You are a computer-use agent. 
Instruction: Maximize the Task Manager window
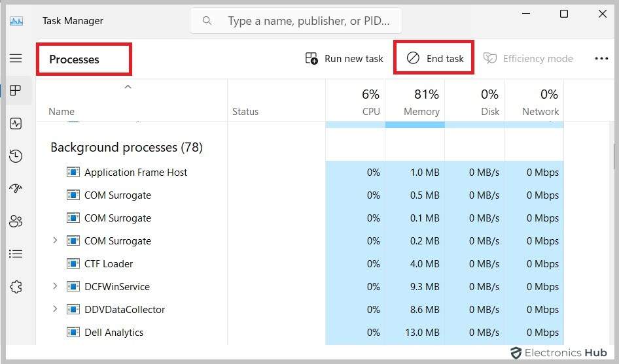564,14
